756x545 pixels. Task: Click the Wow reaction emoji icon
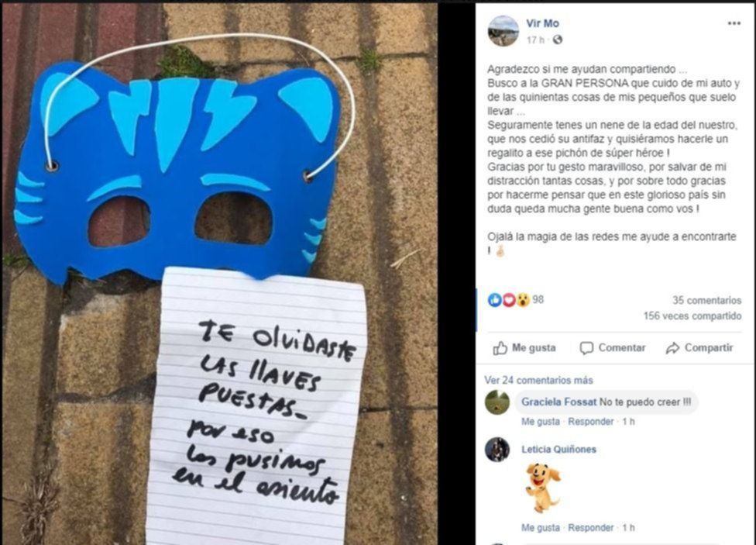point(523,300)
